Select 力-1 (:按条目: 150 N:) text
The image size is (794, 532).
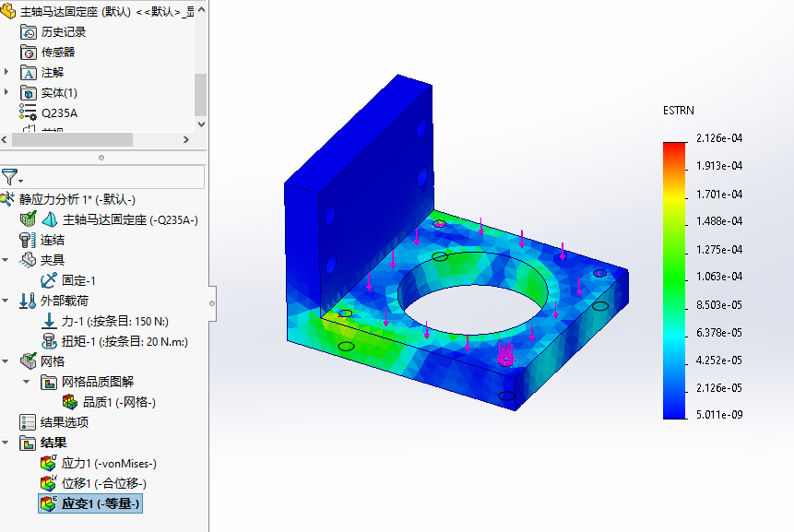115,322
